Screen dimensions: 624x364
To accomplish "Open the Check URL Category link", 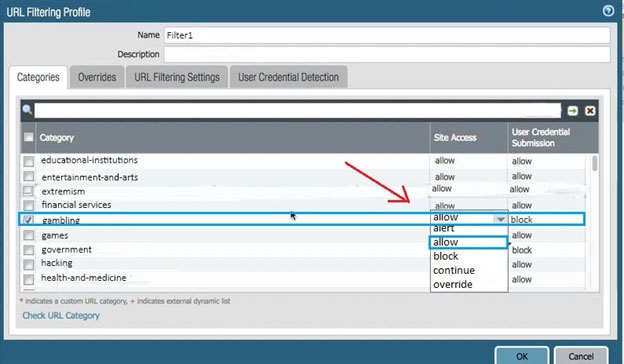I will click(x=61, y=315).
